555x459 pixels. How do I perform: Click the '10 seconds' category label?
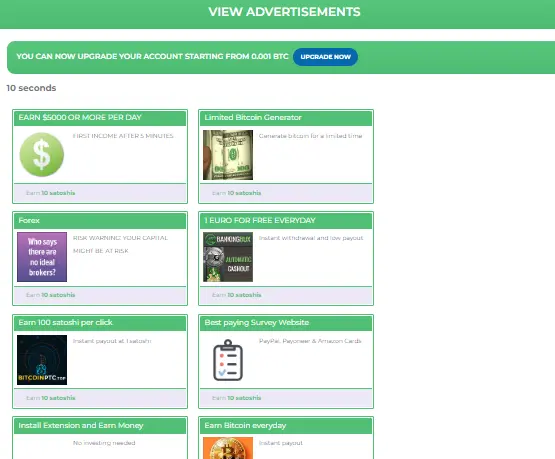coord(32,88)
